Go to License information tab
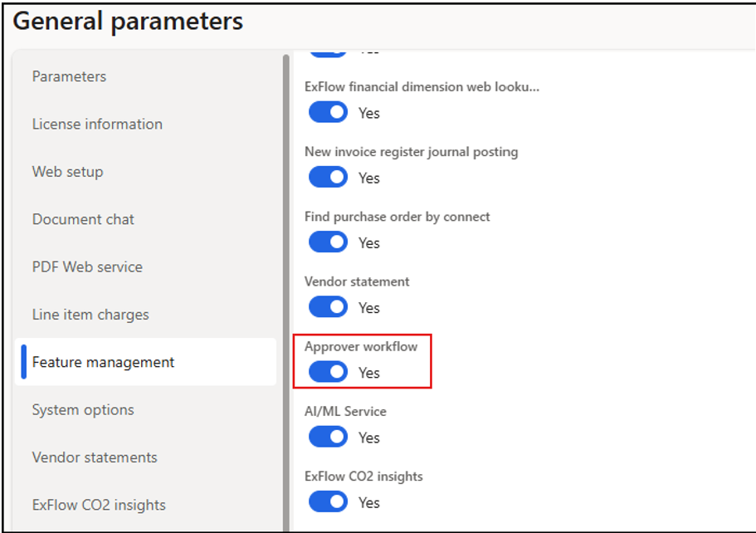Screen dimensions: 756x533 coord(97,124)
